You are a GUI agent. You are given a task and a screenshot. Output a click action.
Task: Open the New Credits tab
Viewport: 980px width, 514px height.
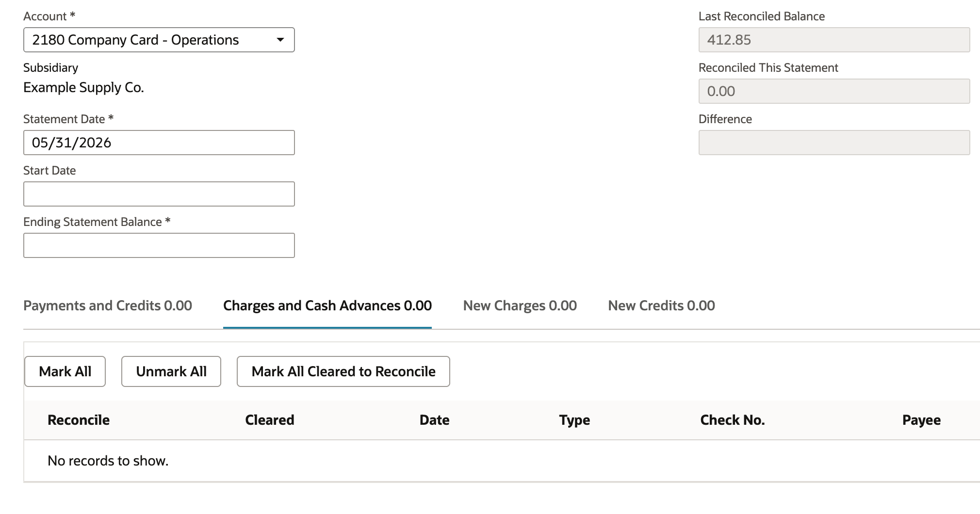tap(661, 305)
